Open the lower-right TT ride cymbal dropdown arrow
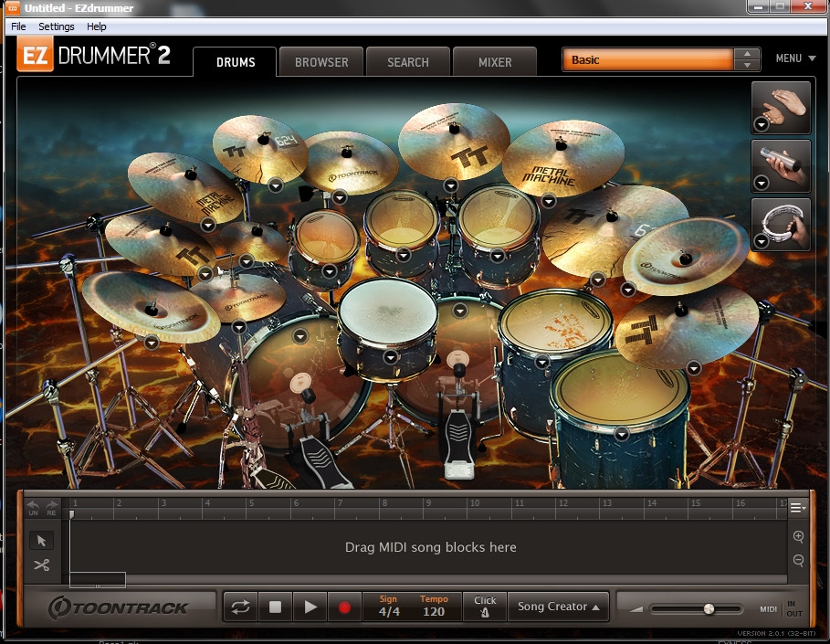Viewport: 830px width, 644px height. click(693, 367)
